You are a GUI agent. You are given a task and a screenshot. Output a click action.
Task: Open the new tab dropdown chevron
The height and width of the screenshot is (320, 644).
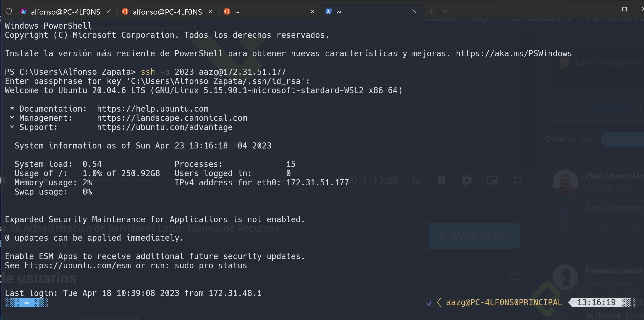(445, 11)
